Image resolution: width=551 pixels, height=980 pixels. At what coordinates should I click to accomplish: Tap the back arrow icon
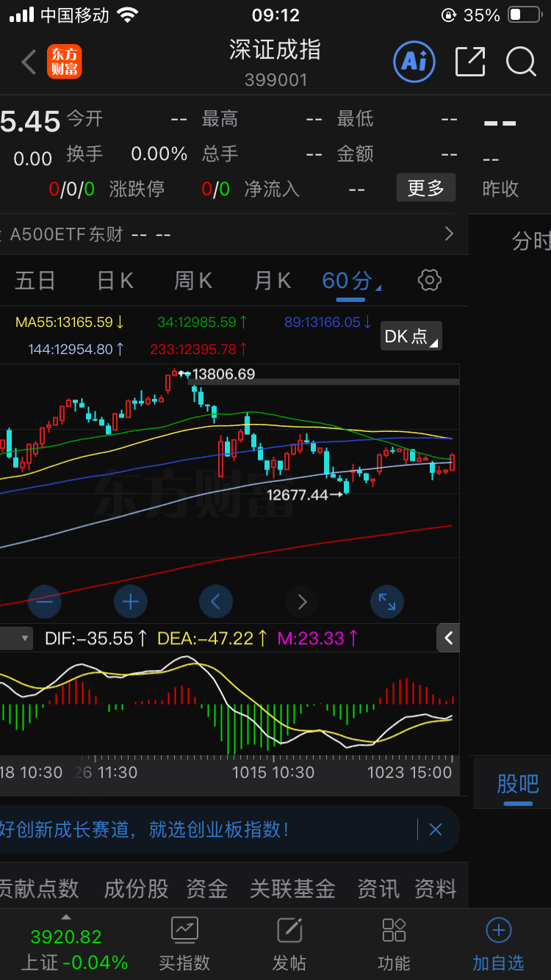tap(29, 62)
